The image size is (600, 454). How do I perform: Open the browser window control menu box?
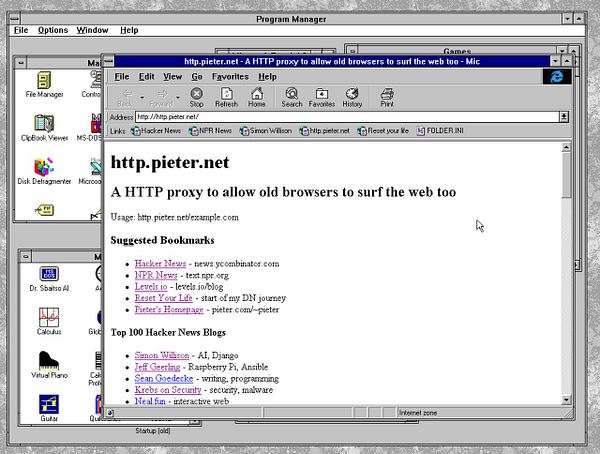click(109, 61)
